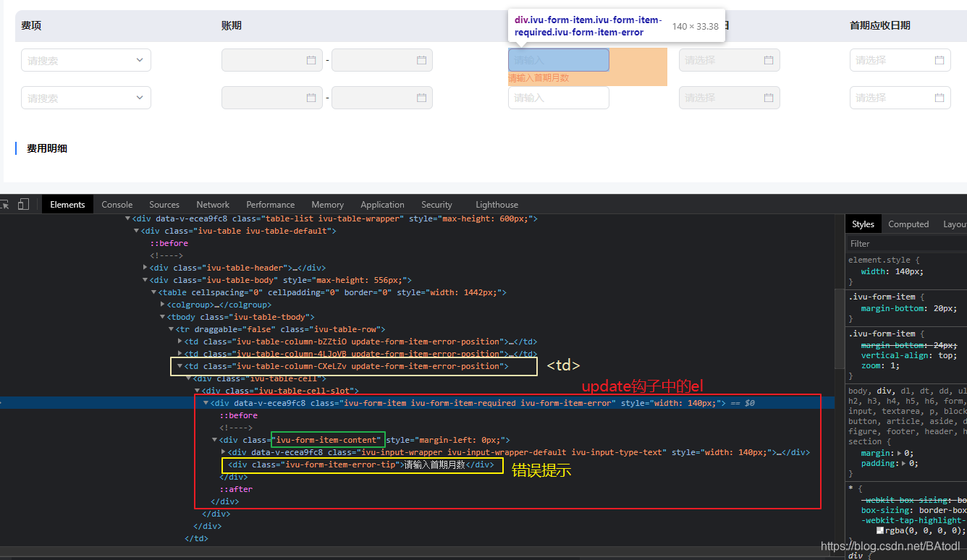The image size is (967, 560).
Task: Collapse the ivu-table-tbody node
Action: pyautogui.click(x=163, y=317)
